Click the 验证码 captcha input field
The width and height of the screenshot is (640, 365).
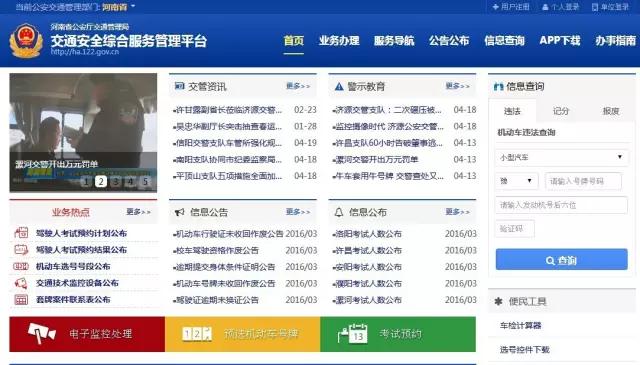[x=515, y=229]
